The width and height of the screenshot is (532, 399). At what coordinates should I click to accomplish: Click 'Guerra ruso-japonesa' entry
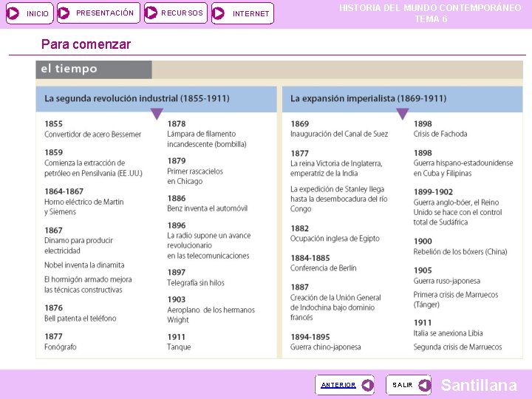(x=447, y=281)
